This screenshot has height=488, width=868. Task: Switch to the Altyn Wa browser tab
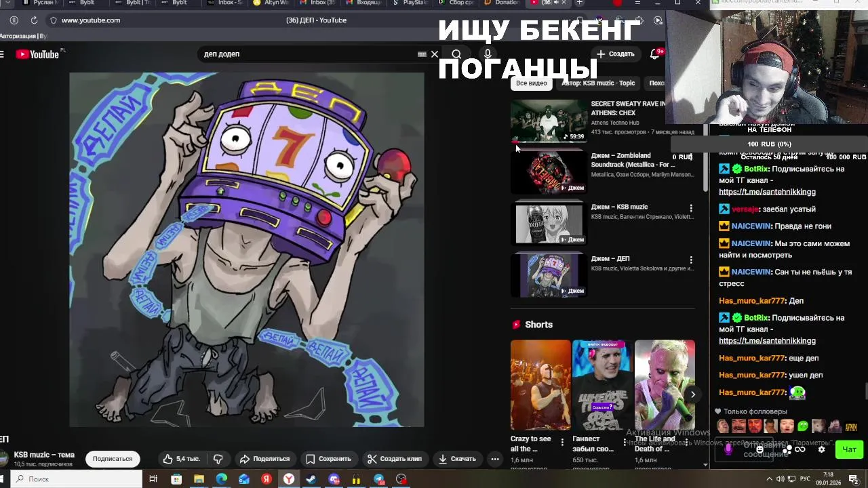(271, 3)
